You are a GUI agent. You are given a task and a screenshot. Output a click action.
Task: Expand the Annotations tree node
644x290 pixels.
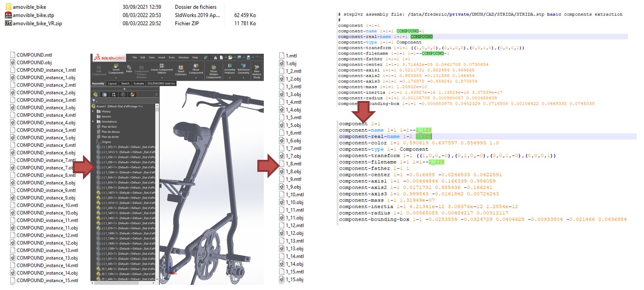click(93, 121)
